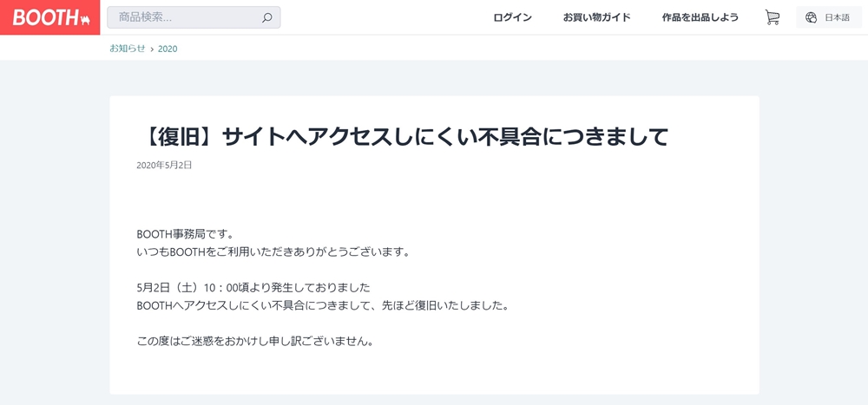Open the ログイン page
The width and height of the screenshot is (868, 405).
512,17
